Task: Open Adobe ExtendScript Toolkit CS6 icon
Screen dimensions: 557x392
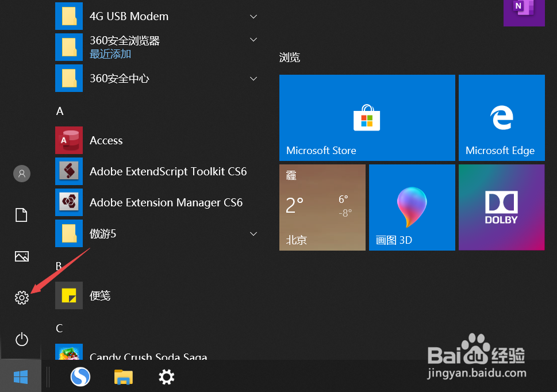Action: click(69, 171)
